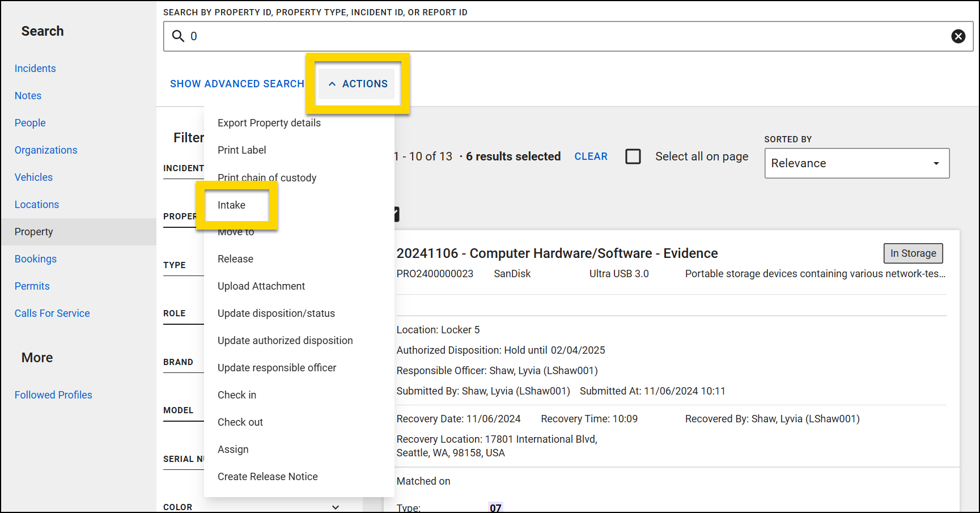This screenshot has width=980, height=513.
Task: Check the Select all on page checkbox
Action: coord(633,156)
